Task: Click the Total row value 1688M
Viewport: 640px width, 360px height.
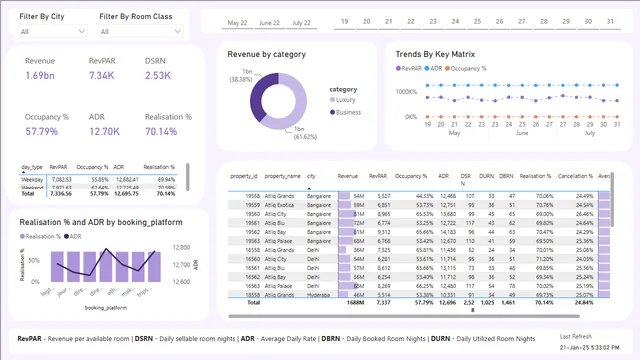Action: pos(355,302)
